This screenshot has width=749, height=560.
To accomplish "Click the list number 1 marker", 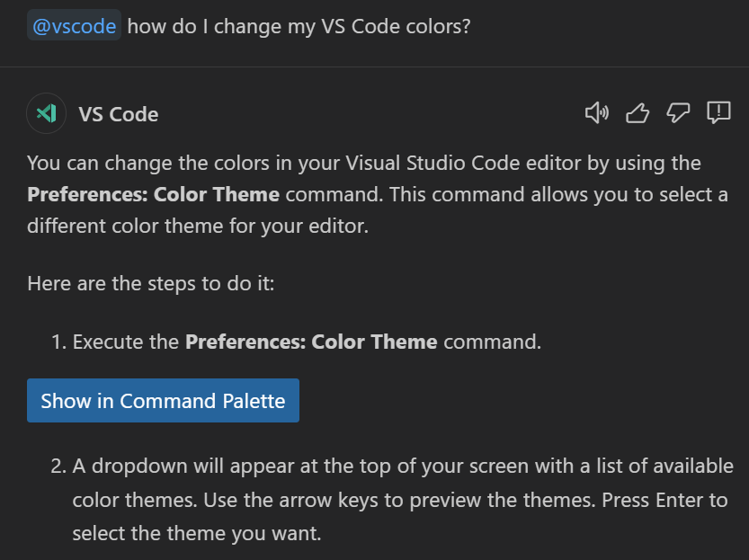I will pos(58,342).
